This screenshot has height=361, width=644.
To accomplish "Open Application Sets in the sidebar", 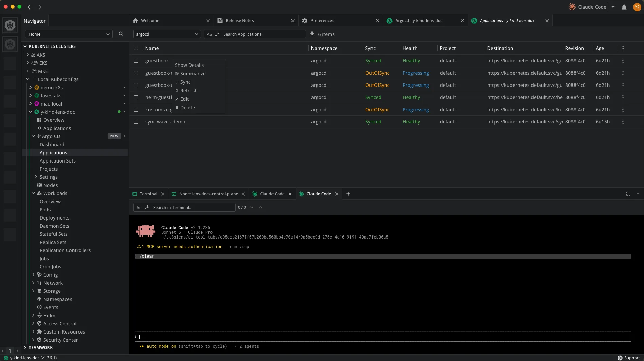I will coord(58,161).
